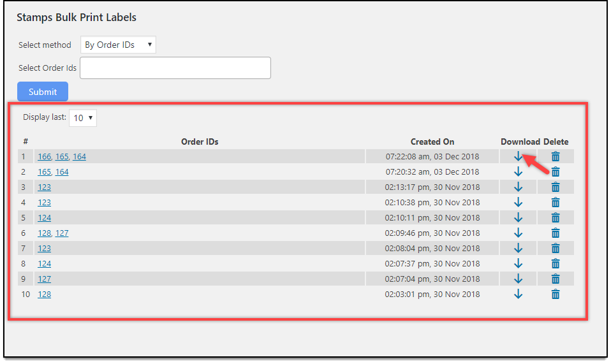Viewport: 611px width, 364px height.
Task: Click the Delete column header
Action: [x=556, y=142]
